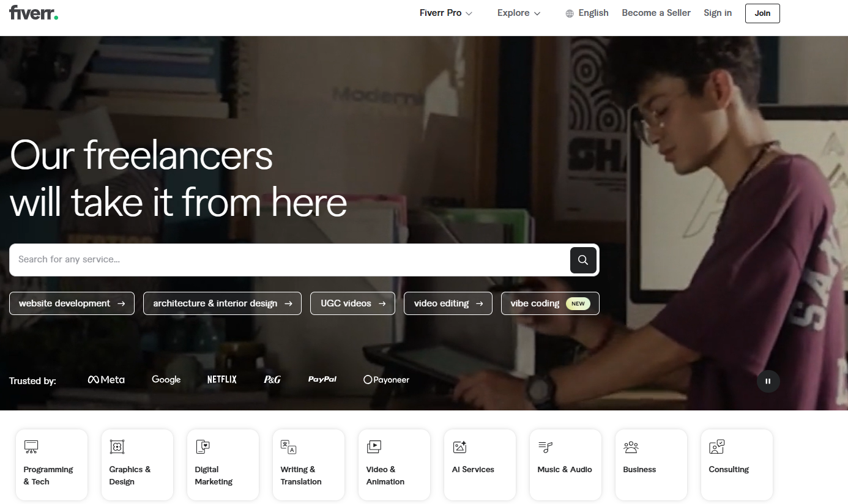Select the website development suggestion chip

pos(72,303)
